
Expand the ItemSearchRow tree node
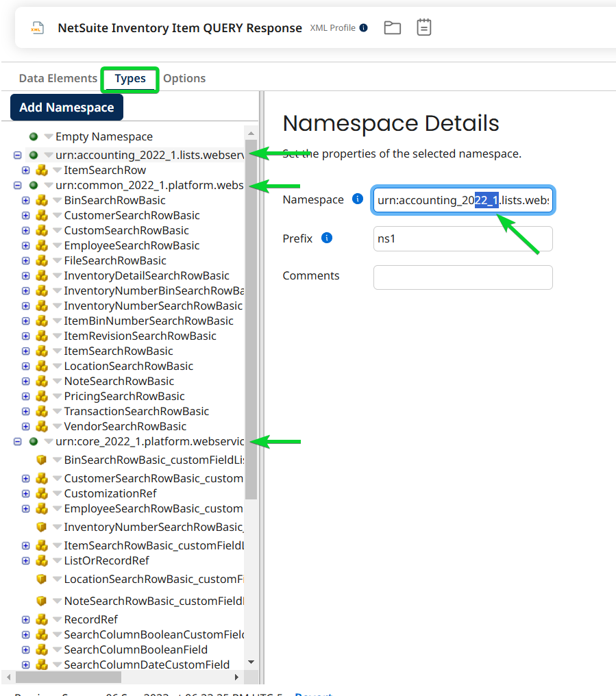coord(25,171)
